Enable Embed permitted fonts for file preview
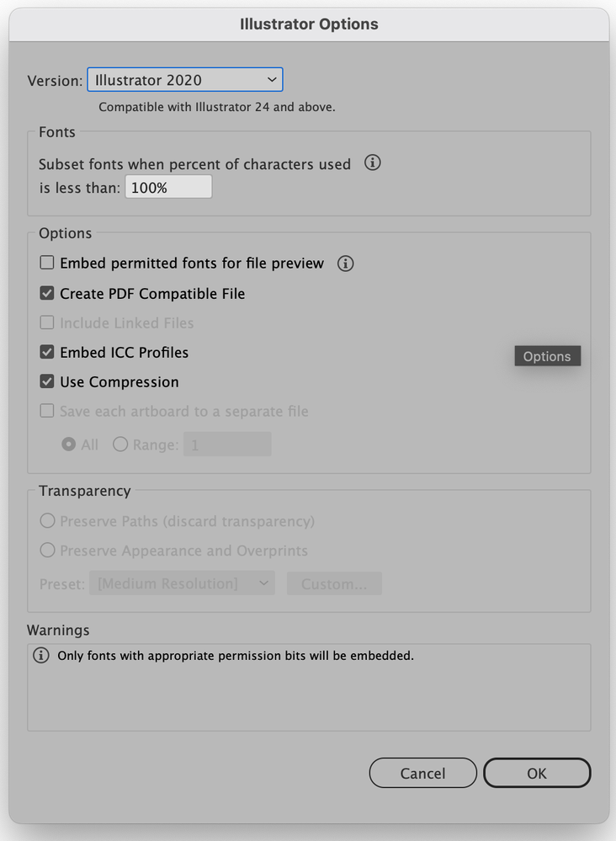Image resolution: width=616 pixels, height=841 pixels. point(47,263)
